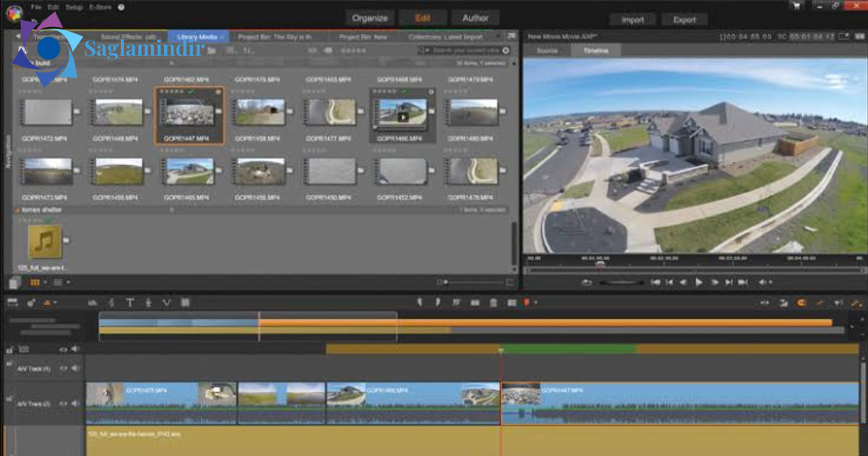
Task: Click the Export button
Action: click(684, 20)
